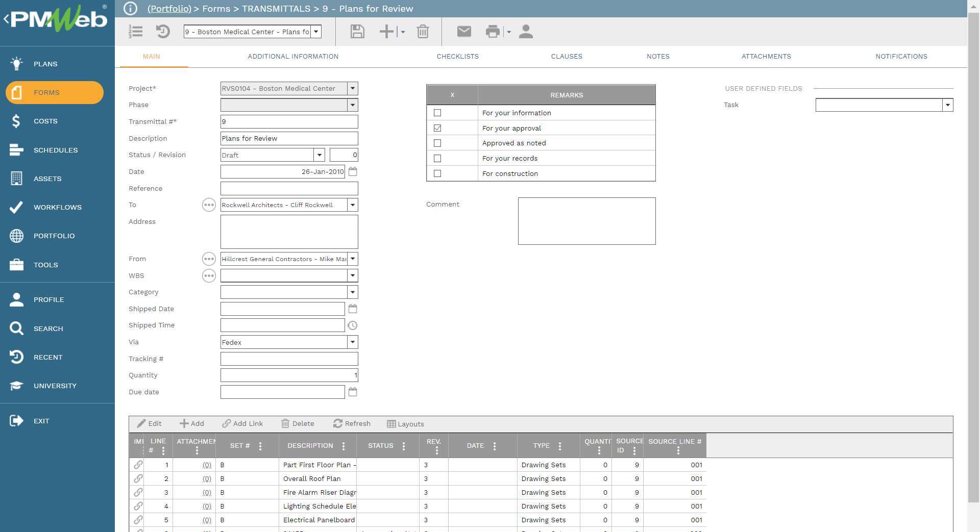Open the user person icon in toolbar
The image size is (980, 532).
pos(526,32)
